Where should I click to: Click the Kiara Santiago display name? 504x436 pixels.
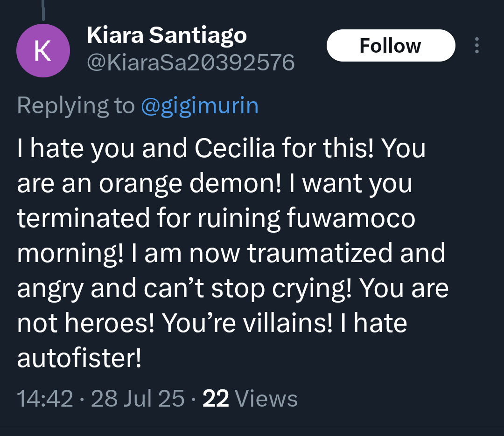pos(167,35)
